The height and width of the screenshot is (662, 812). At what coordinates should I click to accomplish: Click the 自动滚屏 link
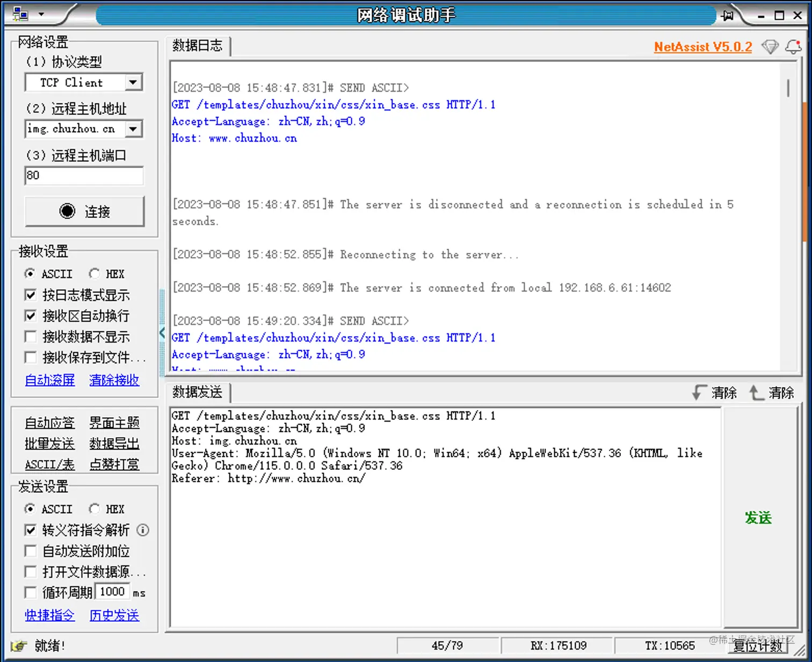[x=50, y=380]
